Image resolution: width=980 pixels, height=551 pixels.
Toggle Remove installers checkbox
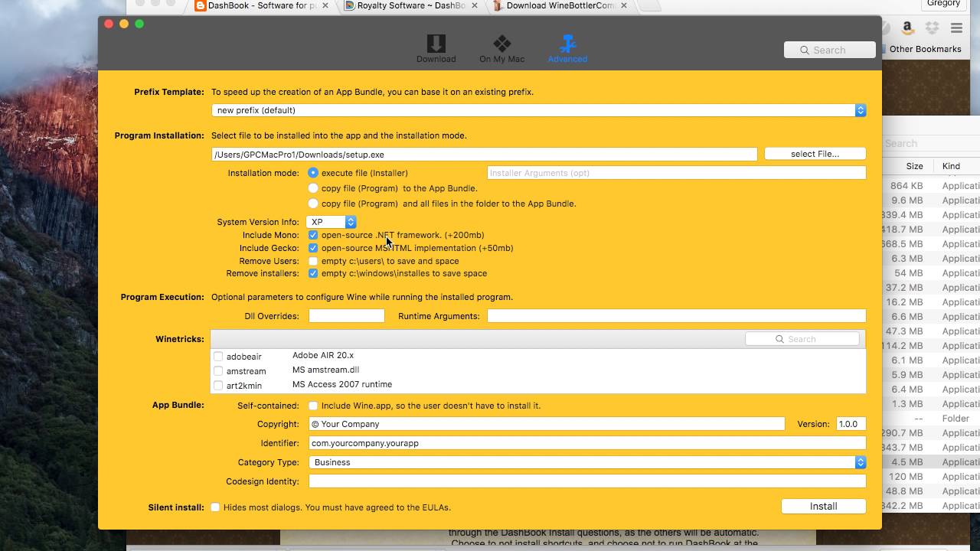pyautogui.click(x=313, y=273)
